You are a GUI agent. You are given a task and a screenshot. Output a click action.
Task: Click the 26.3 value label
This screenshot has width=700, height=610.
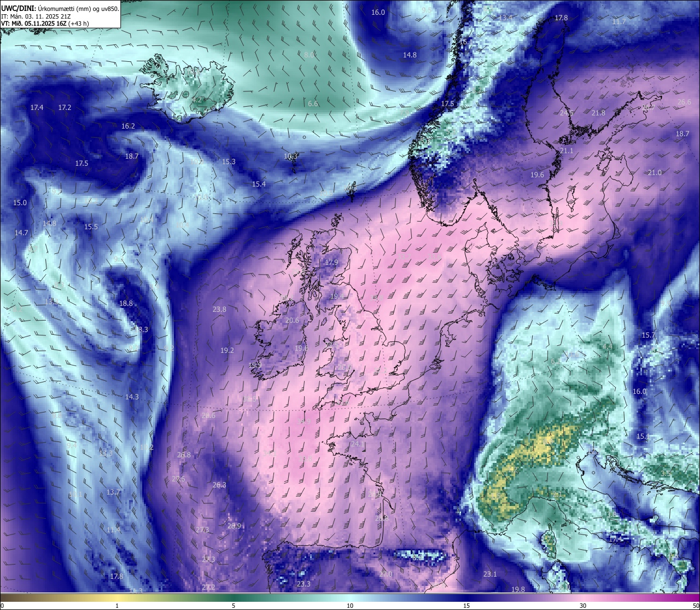(x=219, y=485)
